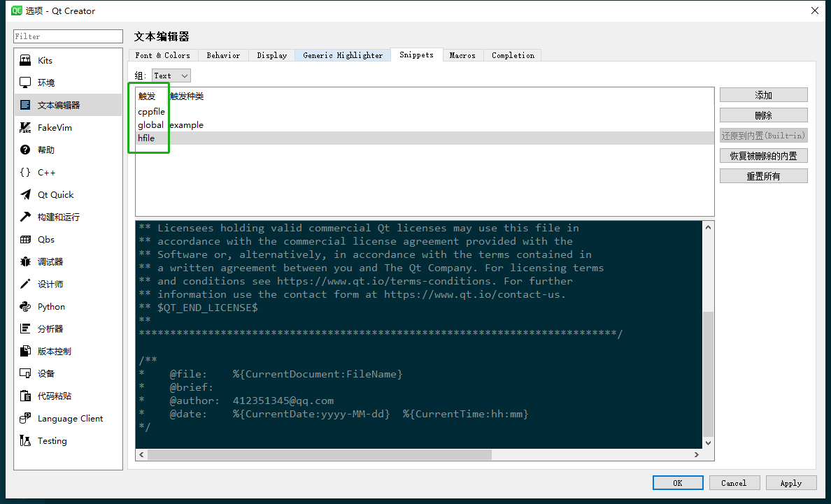Click the snippet editor vertical scrollbar thumb
The height and width of the screenshot is (504, 831).
(708, 374)
